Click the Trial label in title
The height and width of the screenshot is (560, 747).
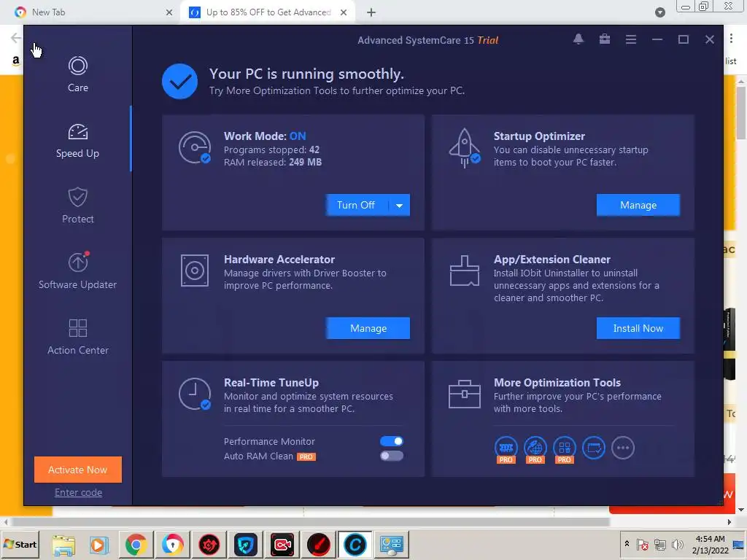[x=488, y=40]
